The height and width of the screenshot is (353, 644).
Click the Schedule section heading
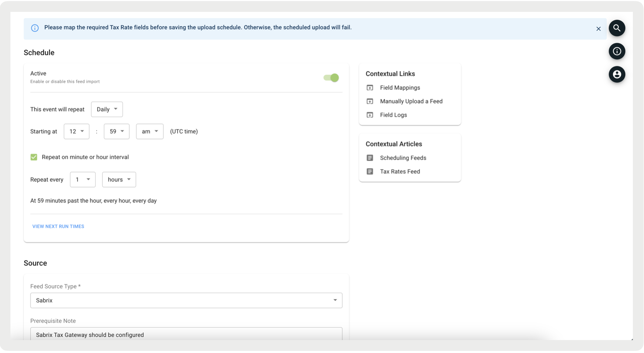(39, 53)
